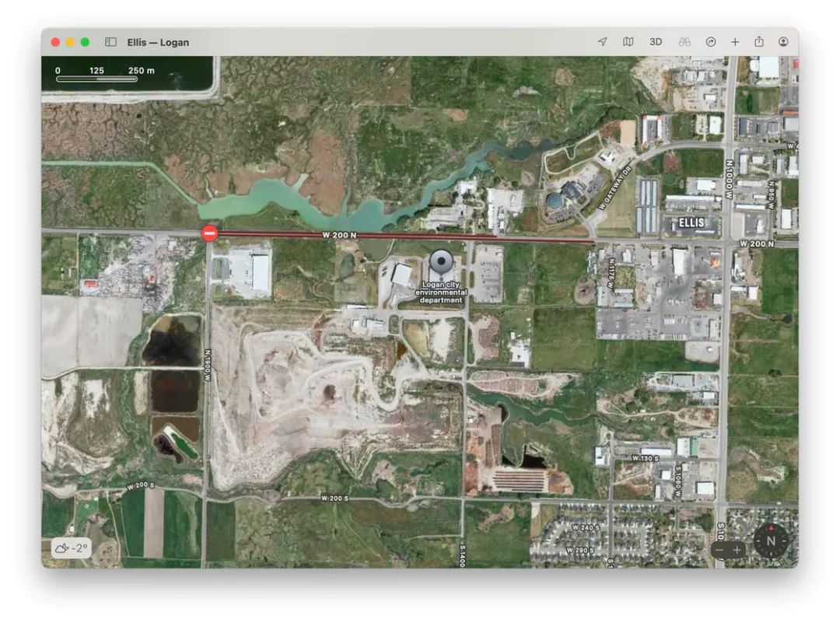Add a new item with plus icon
The height and width of the screenshot is (623, 840).
pos(735,42)
